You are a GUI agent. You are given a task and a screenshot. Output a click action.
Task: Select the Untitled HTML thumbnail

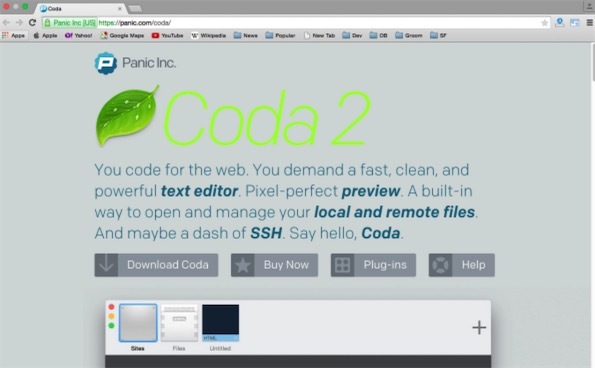pos(220,323)
